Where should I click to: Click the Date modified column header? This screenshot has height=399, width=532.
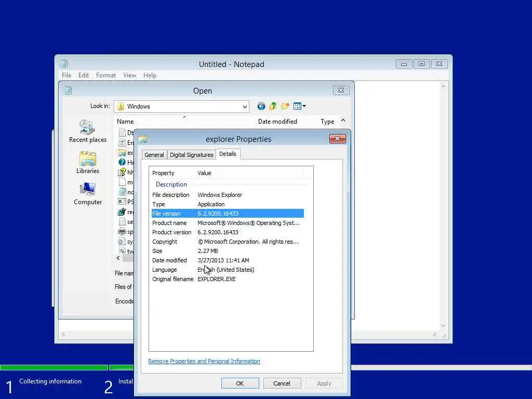[277, 122]
